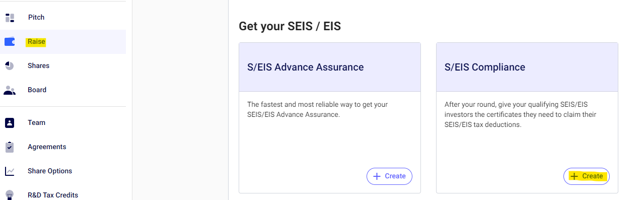Click the Agreements clipboard icon
This screenshot has width=644, height=200.
[10, 147]
